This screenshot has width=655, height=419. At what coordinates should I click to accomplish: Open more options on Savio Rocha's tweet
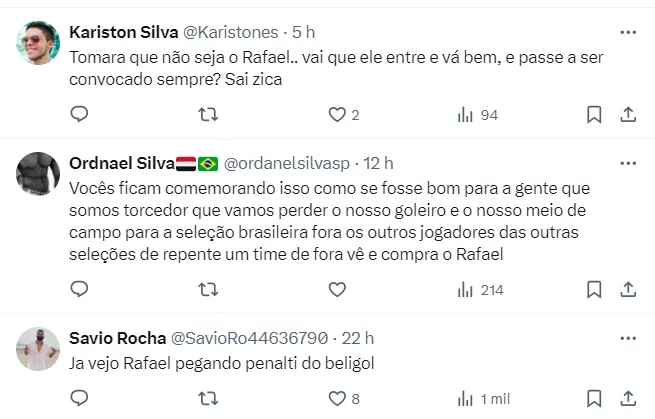(x=628, y=337)
